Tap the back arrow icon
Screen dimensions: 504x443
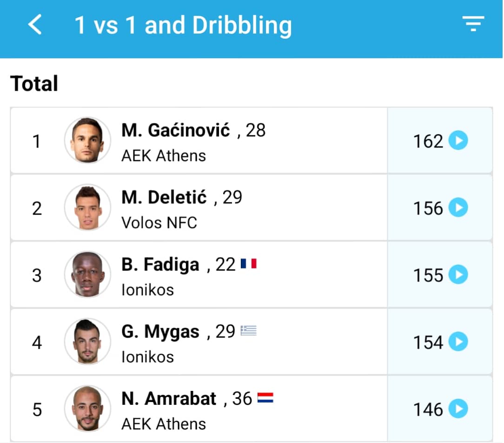tap(35, 24)
